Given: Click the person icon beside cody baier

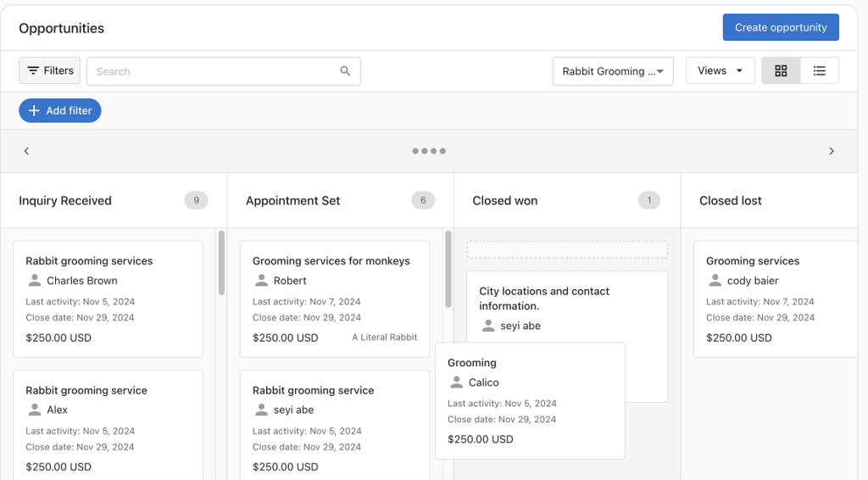Looking at the screenshot, I should 715,280.
